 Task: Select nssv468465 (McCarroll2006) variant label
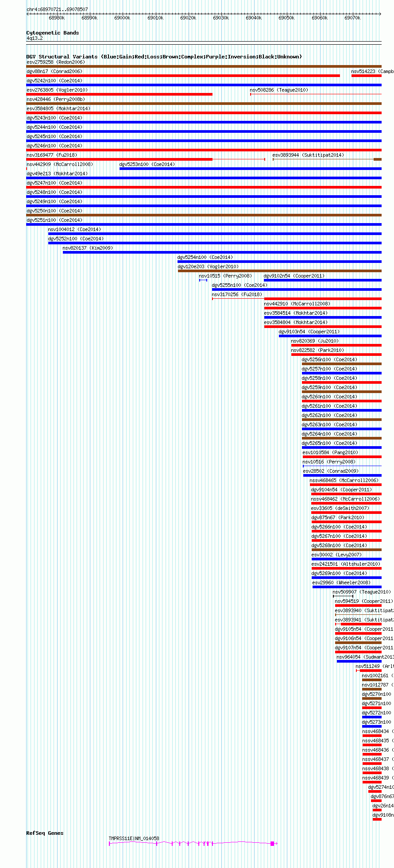pos(344,480)
